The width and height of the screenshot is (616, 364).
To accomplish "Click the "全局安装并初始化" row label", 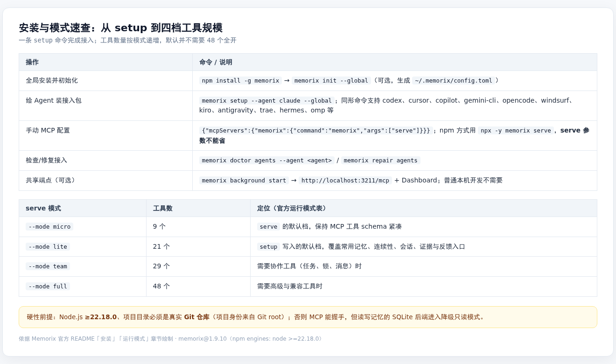I will coord(52,80).
